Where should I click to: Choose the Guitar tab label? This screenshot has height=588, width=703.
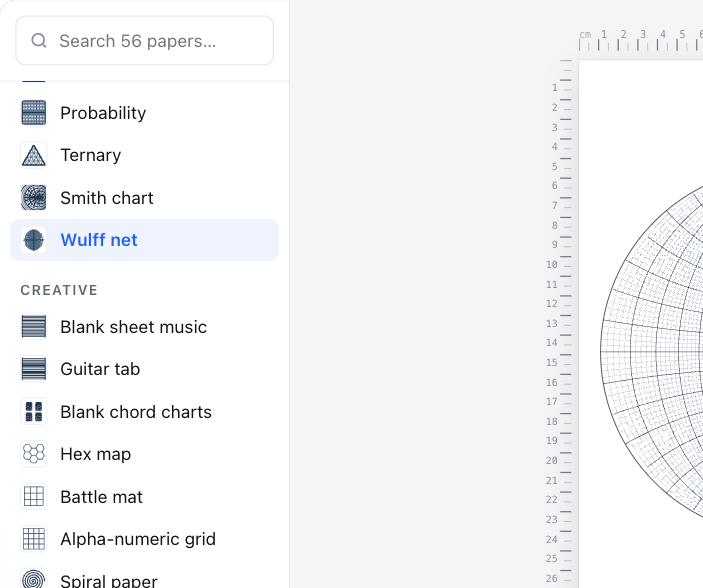point(100,369)
